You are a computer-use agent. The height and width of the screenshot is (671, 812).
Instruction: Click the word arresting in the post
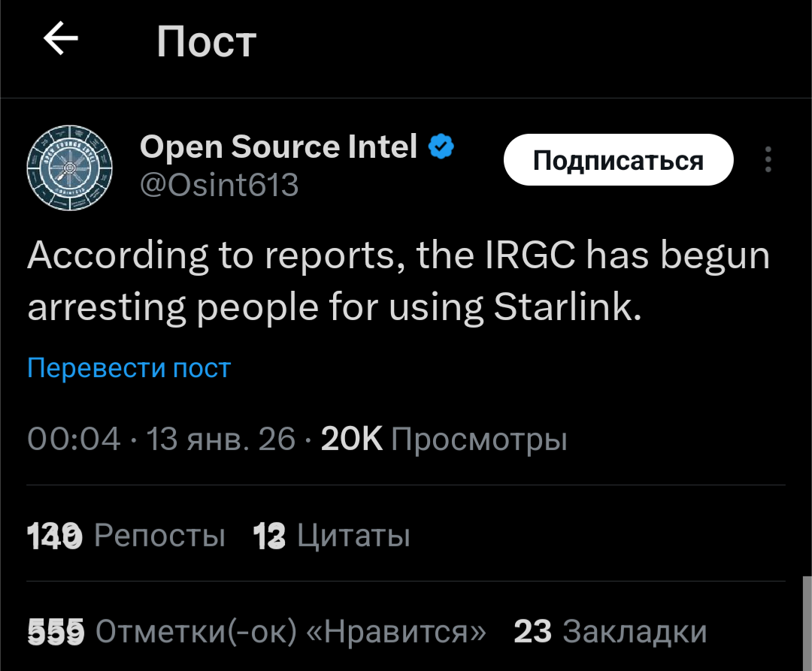pyautogui.click(x=107, y=307)
